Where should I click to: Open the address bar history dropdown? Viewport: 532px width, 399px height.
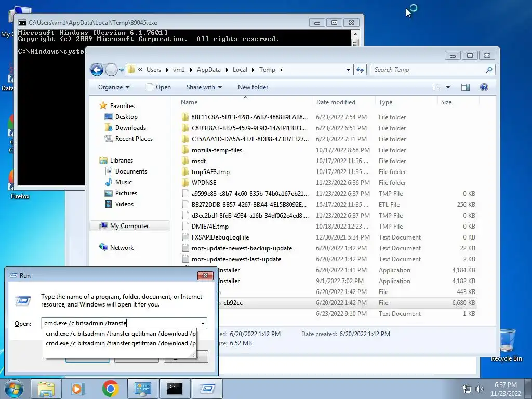pyautogui.click(x=348, y=70)
